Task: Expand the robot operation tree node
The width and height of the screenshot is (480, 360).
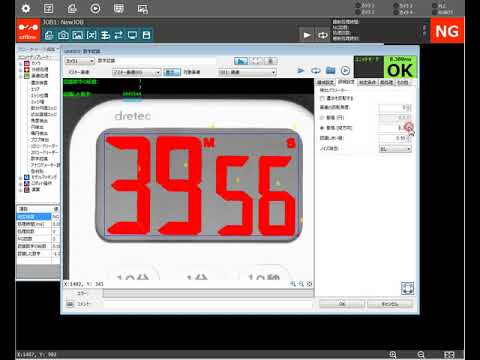Action: pos(21,184)
